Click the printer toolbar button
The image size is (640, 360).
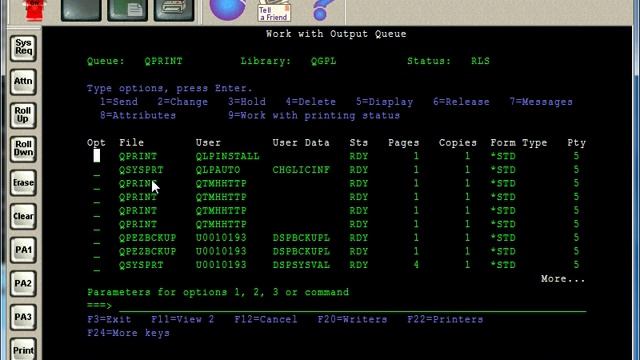pos(174,10)
